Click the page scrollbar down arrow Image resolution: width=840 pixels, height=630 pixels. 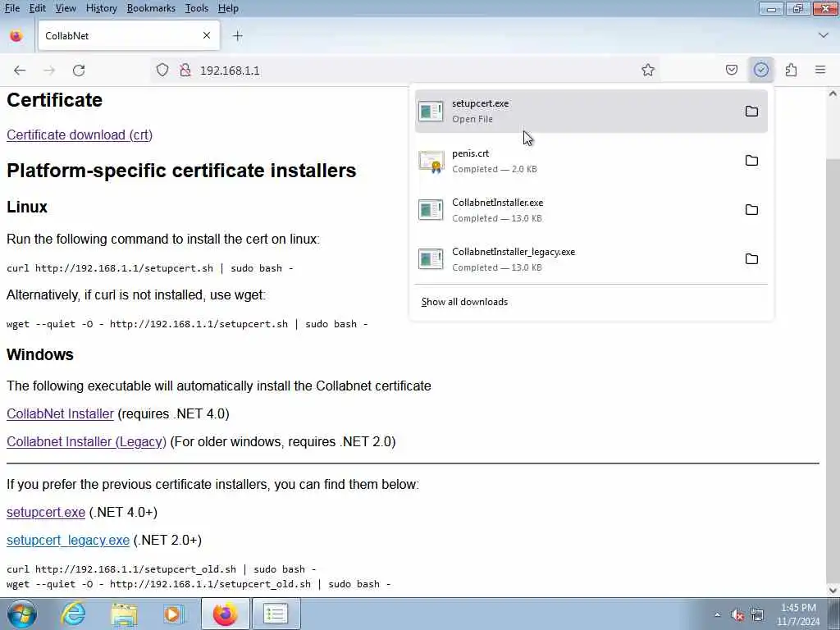[833, 591]
